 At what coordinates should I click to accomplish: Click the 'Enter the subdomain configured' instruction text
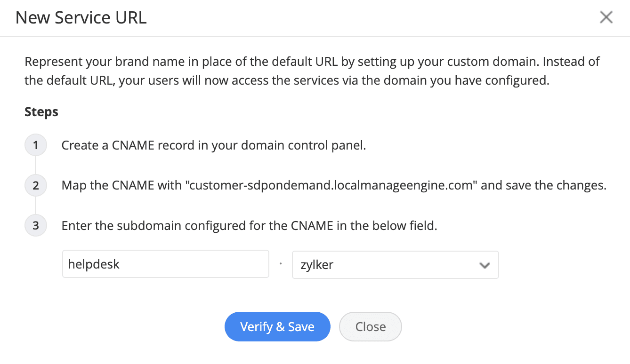tap(250, 226)
